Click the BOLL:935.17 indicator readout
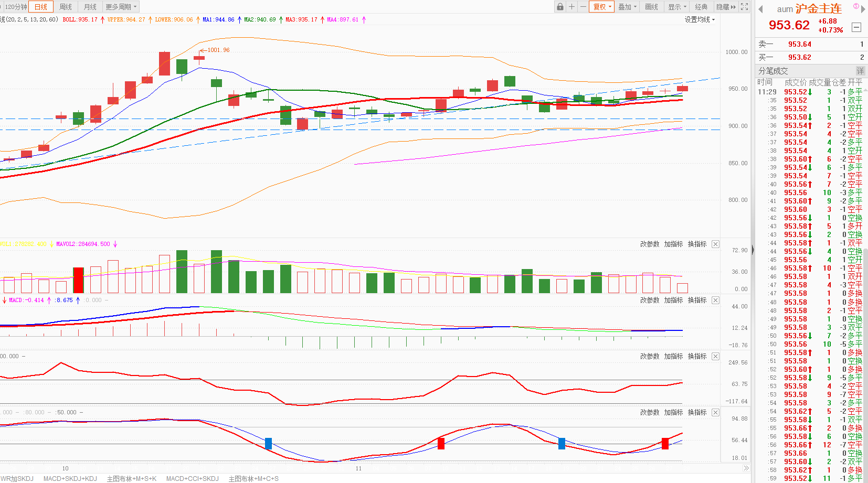 tap(80, 19)
